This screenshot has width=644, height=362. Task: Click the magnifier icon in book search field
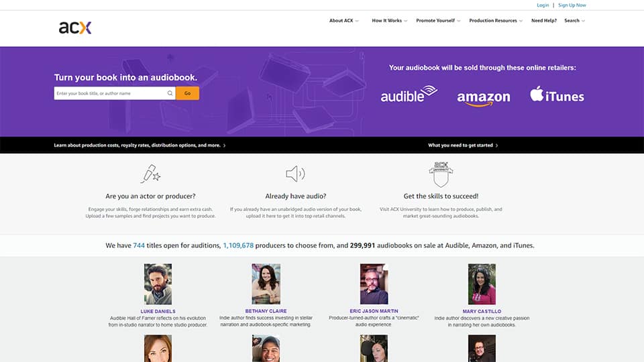tap(170, 93)
